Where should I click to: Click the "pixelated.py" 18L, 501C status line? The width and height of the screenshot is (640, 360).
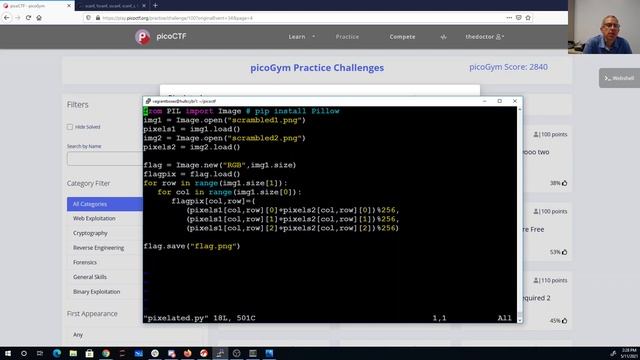200,318
